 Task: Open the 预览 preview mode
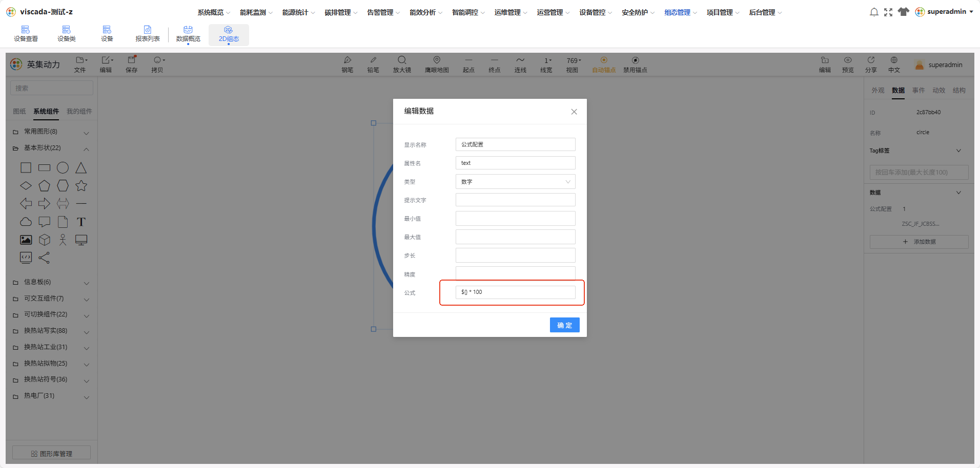(848, 65)
